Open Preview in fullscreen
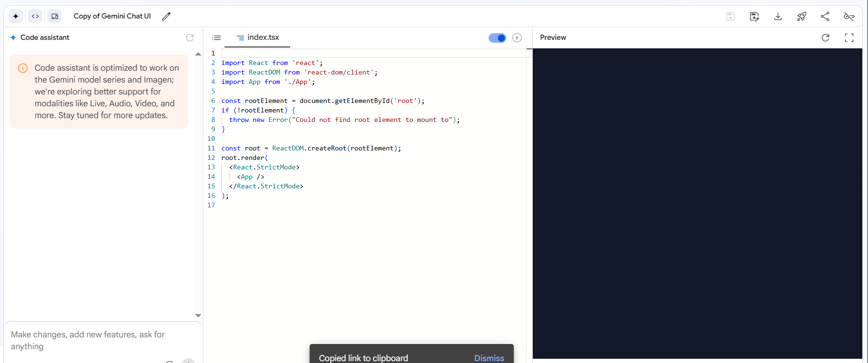Image resolution: width=868 pixels, height=363 pixels. pos(849,37)
